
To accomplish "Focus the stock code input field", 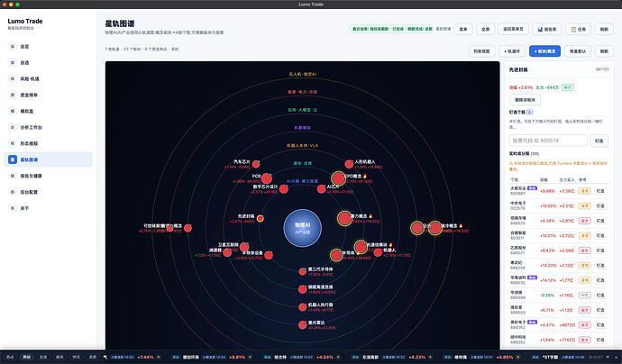I will tap(548, 141).
